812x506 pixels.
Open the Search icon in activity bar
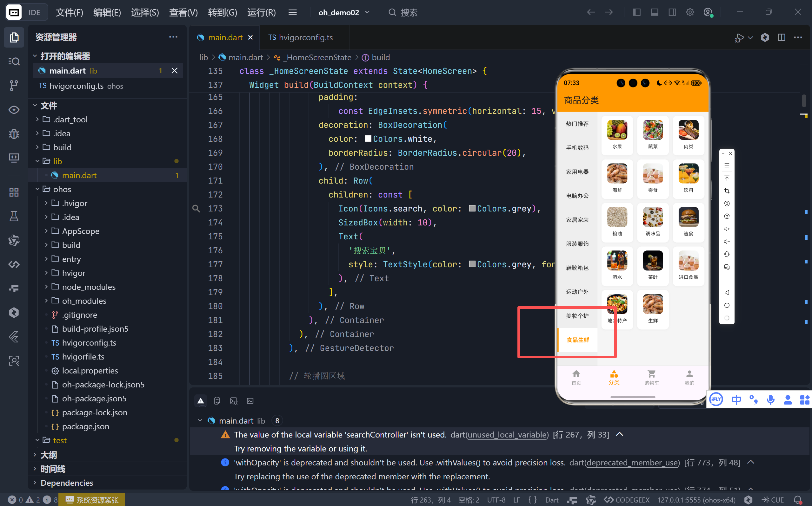click(14, 61)
